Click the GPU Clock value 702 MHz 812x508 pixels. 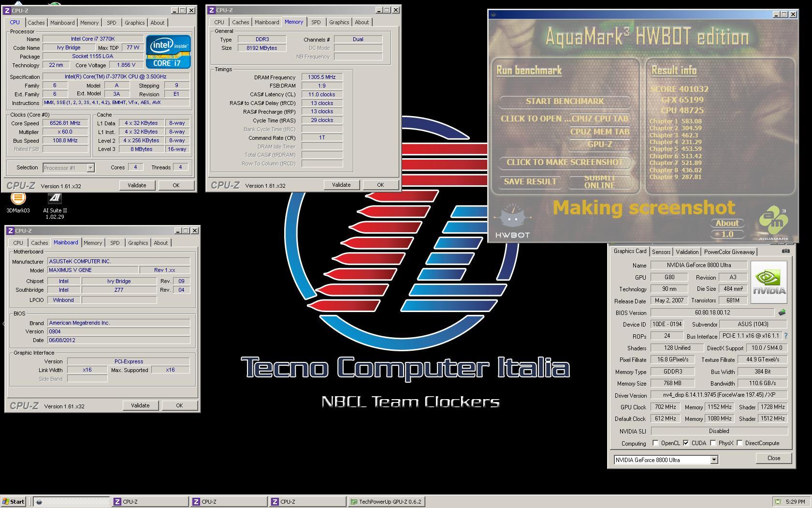pos(666,407)
